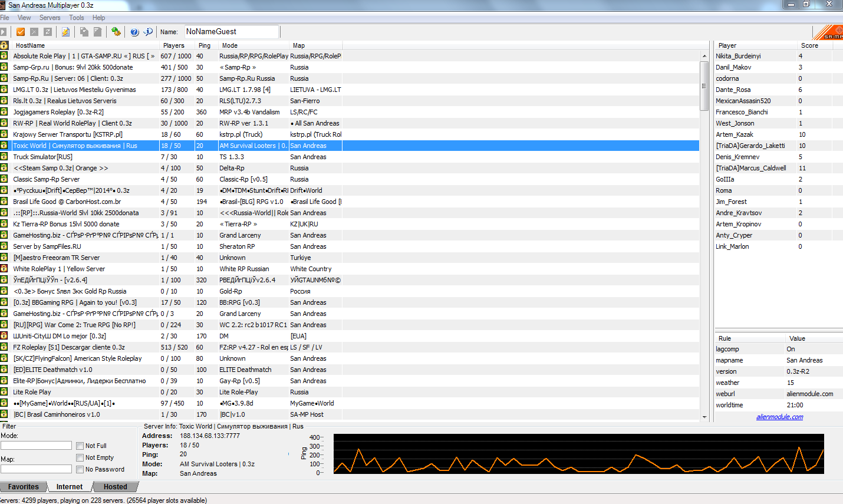Click the lock icon beside White RolePlay 1
The height and width of the screenshot is (504, 843).
pyautogui.click(x=4, y=269)
